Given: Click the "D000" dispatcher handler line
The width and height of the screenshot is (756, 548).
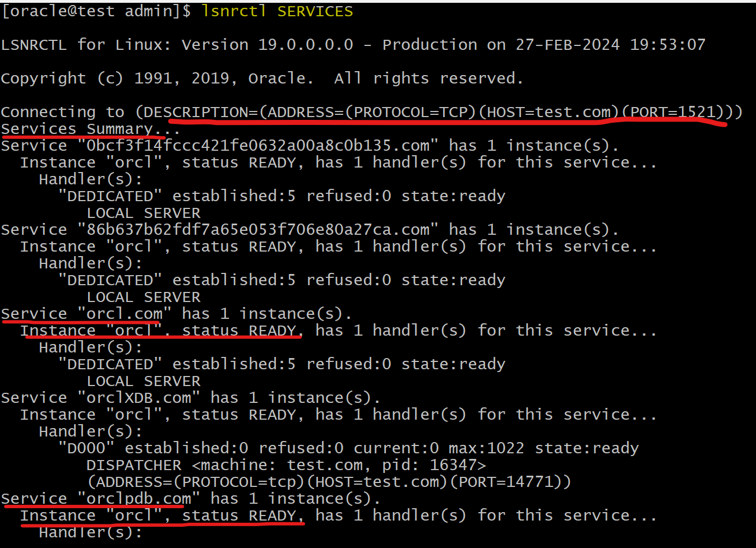Looking at the screenshot, I should (x=348, y=448).
